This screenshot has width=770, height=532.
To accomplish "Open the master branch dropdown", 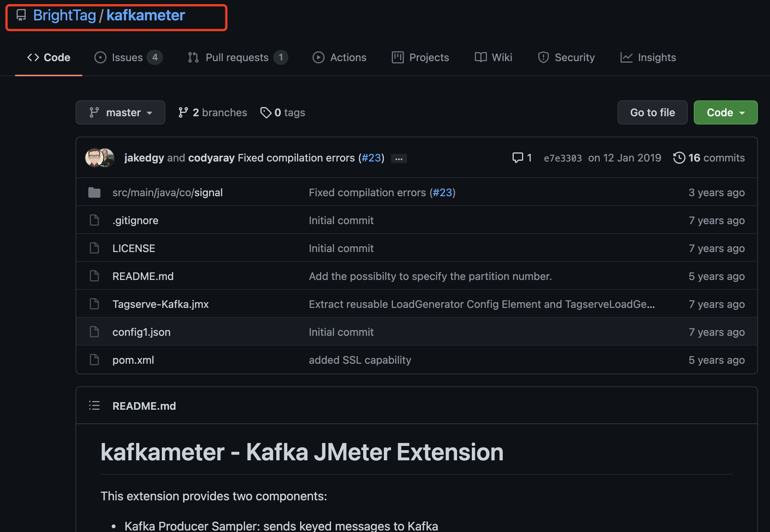I will (120, 112).
